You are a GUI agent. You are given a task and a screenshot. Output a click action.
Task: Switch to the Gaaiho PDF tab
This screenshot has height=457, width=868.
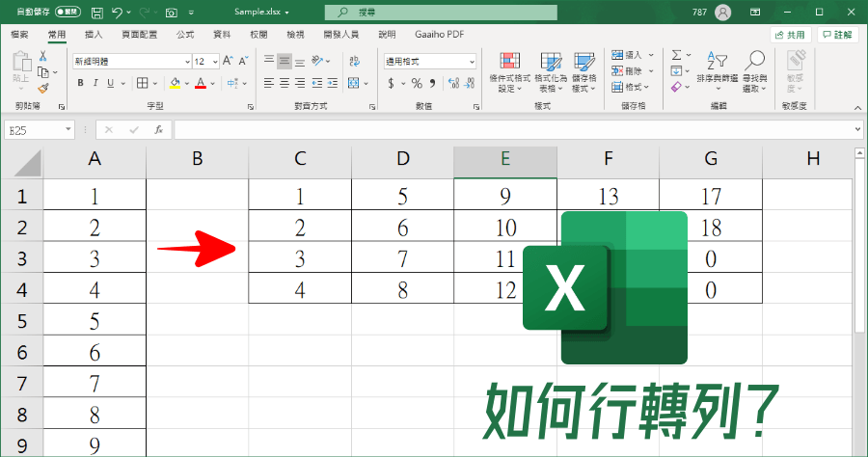coord(440,35)
